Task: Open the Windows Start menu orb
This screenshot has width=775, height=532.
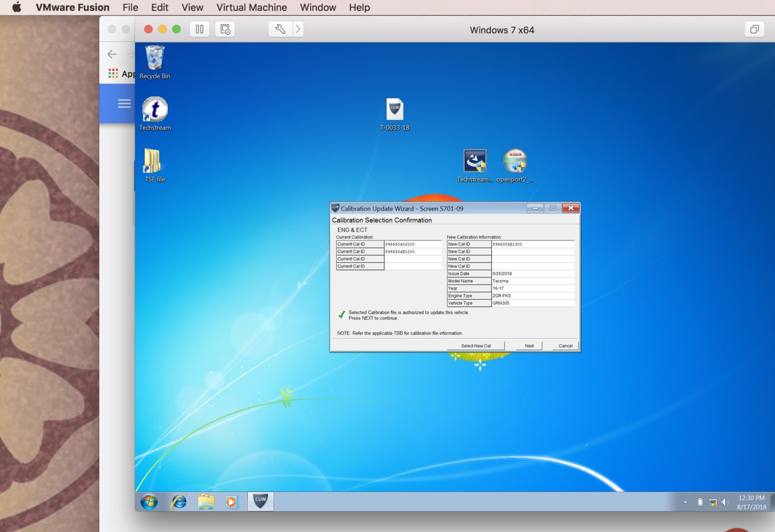Action: (148, 502)
